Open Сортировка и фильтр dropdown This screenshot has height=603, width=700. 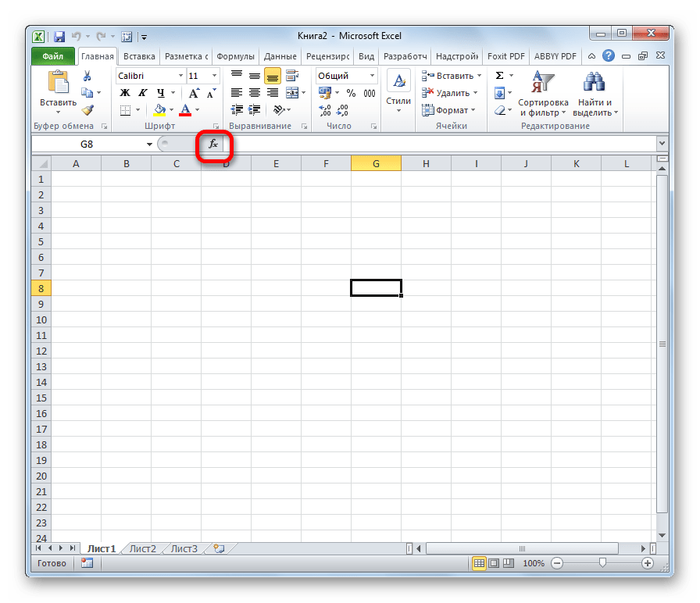[x=543, y=93]
